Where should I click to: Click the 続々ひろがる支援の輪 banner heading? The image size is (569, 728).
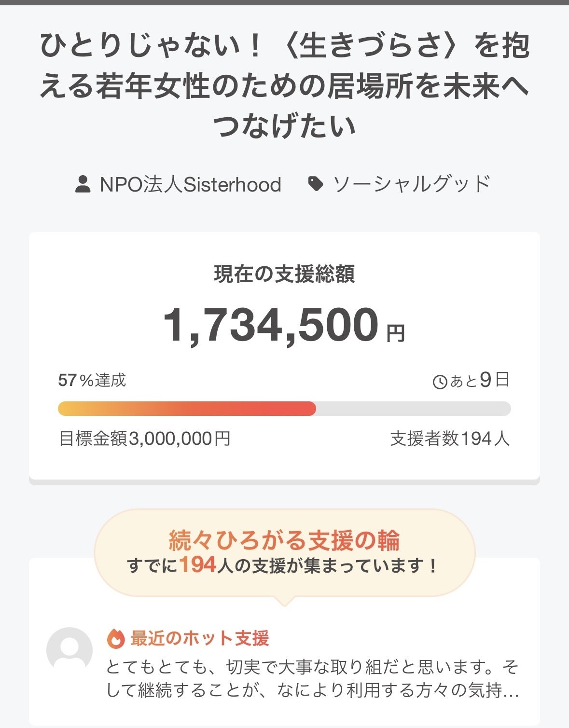284,540
